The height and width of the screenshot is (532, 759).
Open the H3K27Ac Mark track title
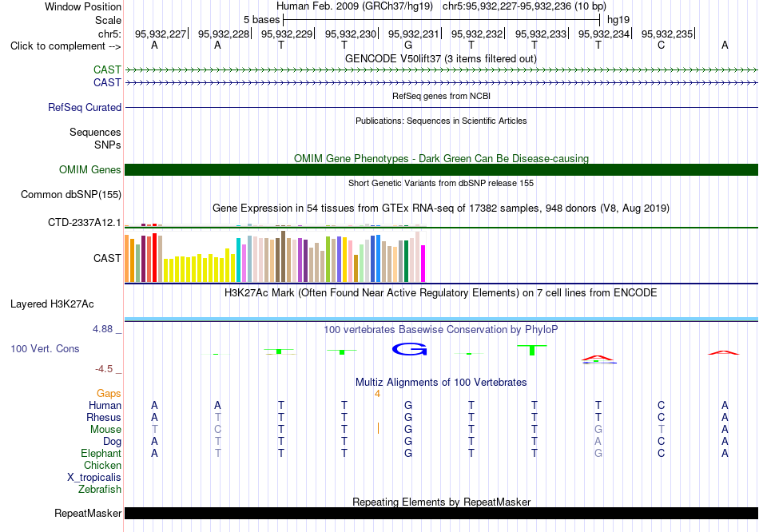(x=441, y=293)
